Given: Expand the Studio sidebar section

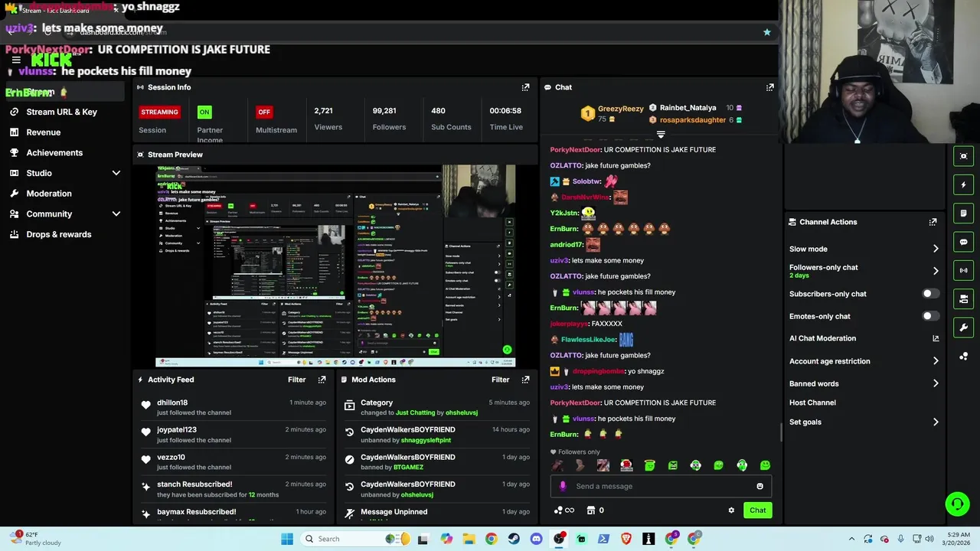Looking at the screenshot, I should tap(116, 173).
